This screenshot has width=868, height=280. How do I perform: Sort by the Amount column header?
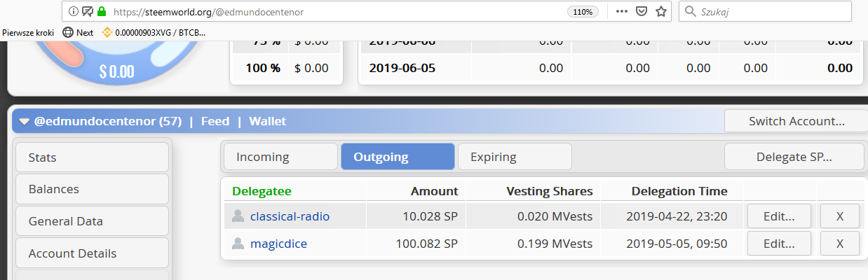click(434, 191)
